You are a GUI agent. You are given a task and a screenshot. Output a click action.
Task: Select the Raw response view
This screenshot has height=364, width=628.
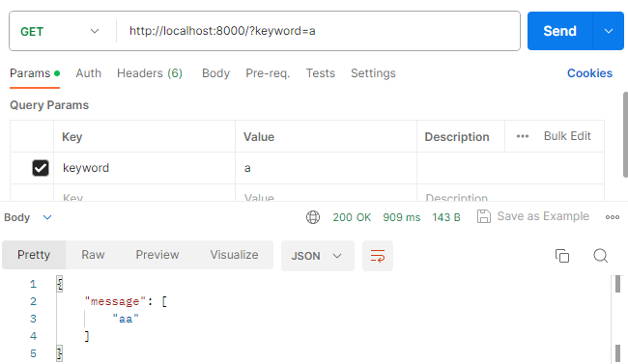pos(93,255)
